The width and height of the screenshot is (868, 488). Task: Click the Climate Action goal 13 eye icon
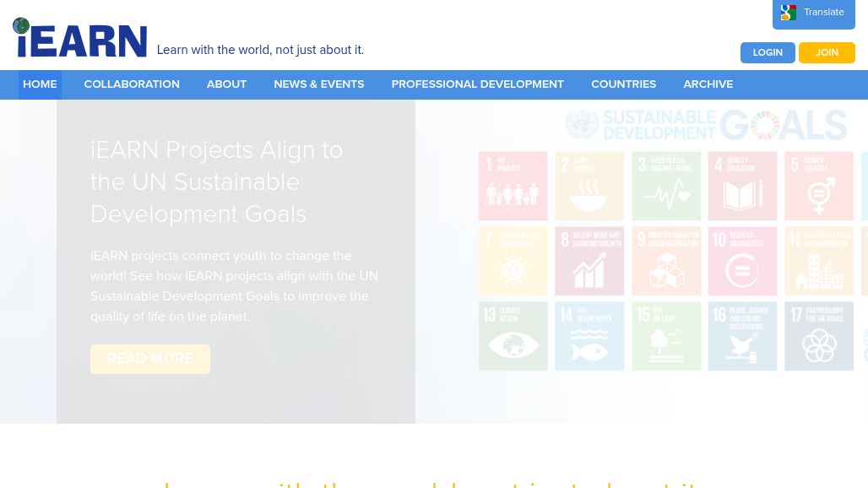coord(513,345)
